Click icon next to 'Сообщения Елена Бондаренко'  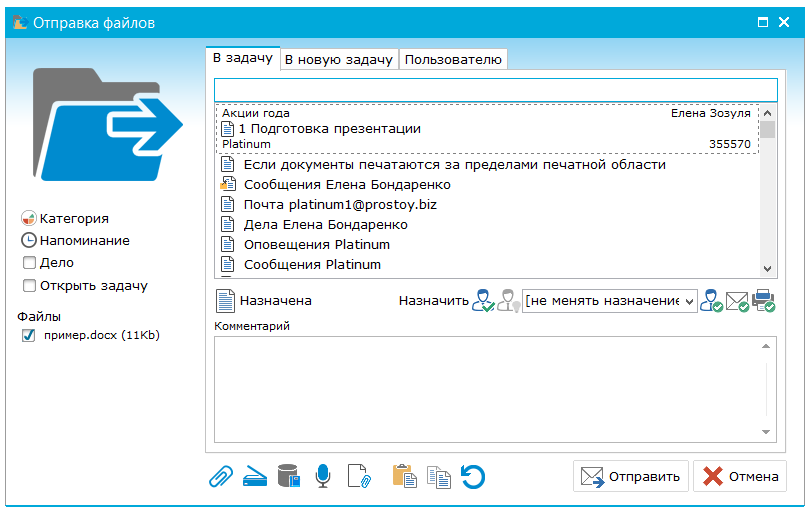click(x=228, y=184)
